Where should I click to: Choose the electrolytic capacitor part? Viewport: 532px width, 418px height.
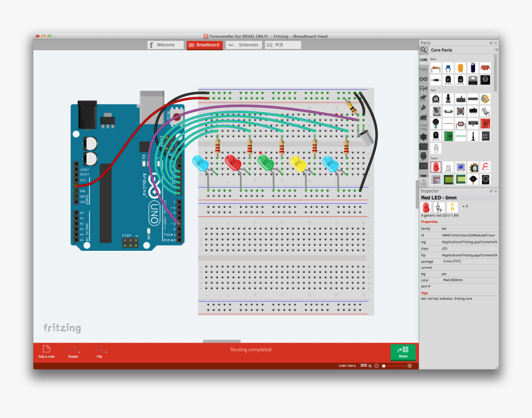[x=473, y=68]
